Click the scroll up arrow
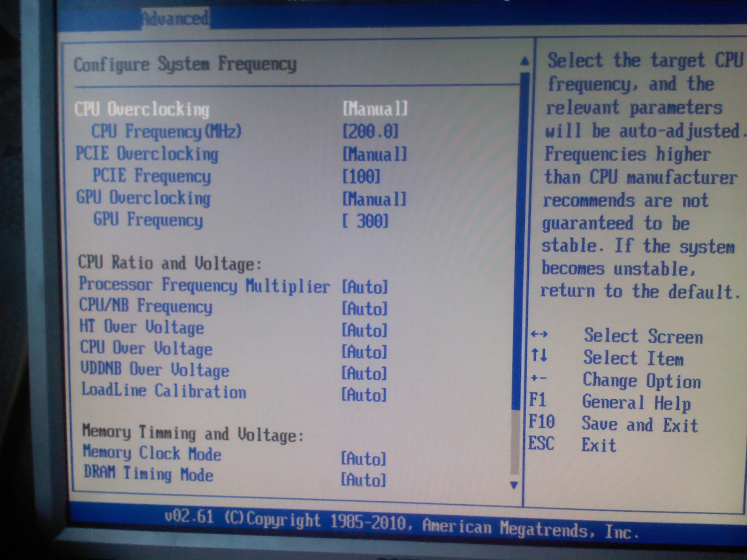This screenshot has height=560, width=747. click(525, 61)
